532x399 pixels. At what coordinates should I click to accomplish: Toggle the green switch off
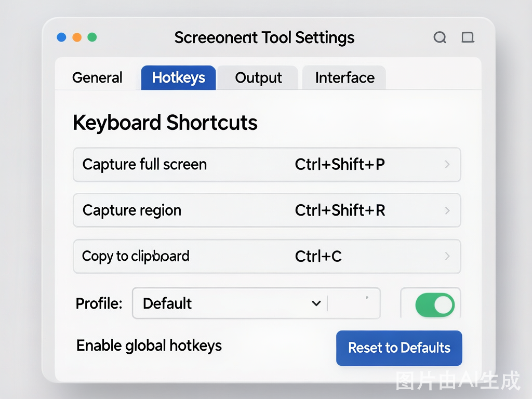tap(435, 304)
